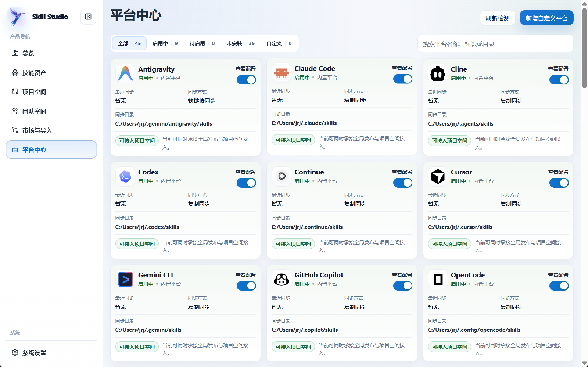Click the Gemini CLI platform logo
The width and height of the screenshot is (588, 367).
click(125, 279)
